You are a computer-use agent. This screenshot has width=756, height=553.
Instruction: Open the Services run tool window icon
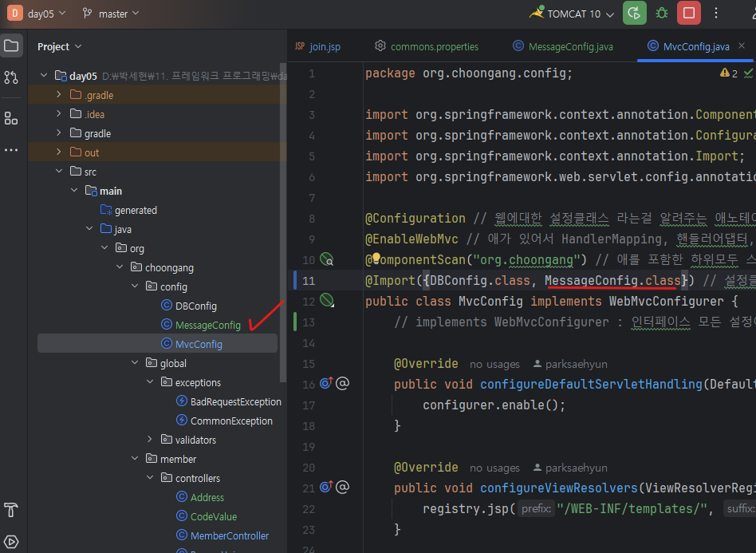point(11,541)
